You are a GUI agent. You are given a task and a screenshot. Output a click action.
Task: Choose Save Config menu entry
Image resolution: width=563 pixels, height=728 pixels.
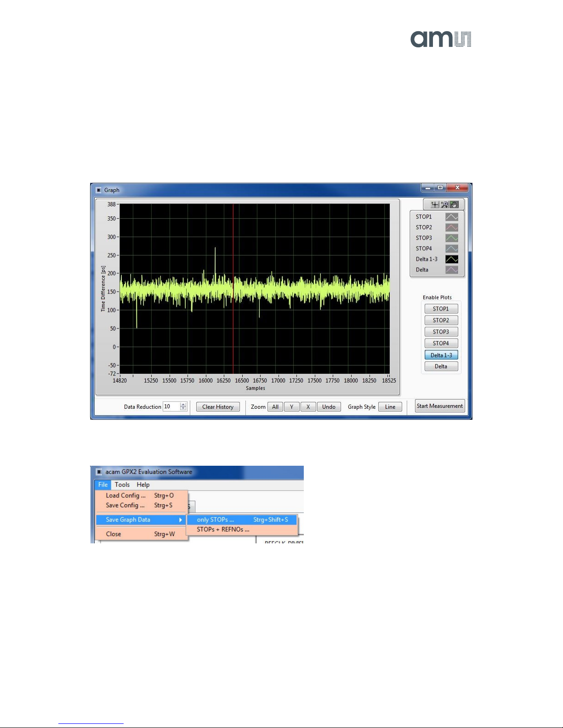(x=141, y=505)
